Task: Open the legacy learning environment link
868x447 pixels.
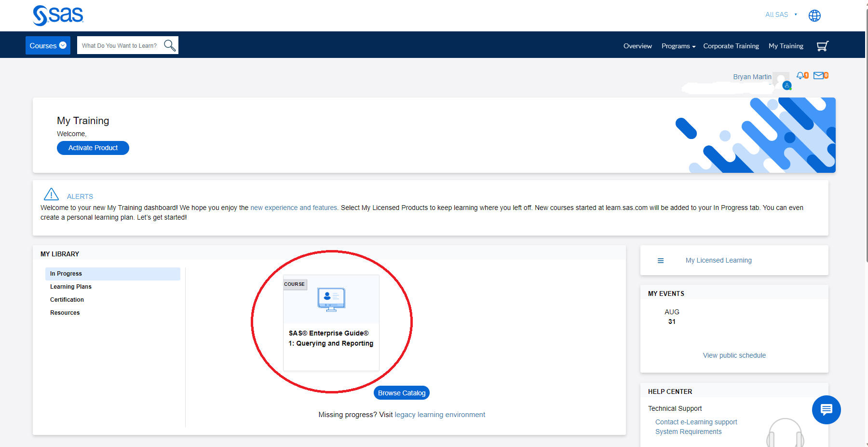Action: tap(439, 414)
